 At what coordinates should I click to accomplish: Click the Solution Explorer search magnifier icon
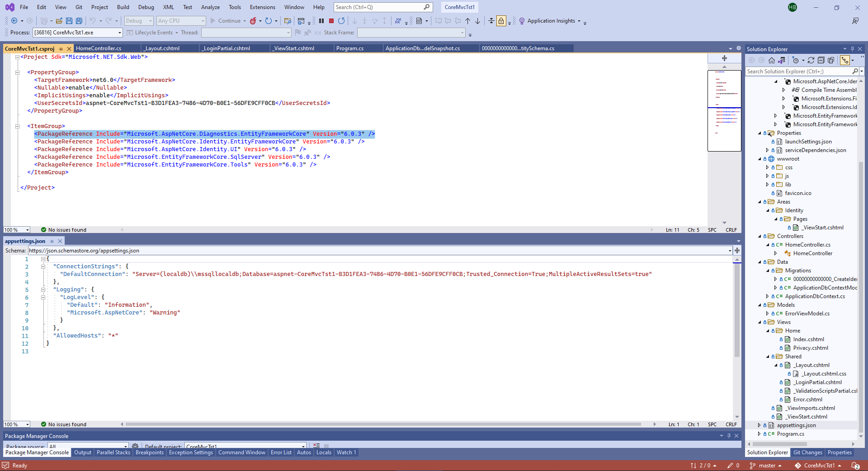pyautogui.click(x=855, y=71)
